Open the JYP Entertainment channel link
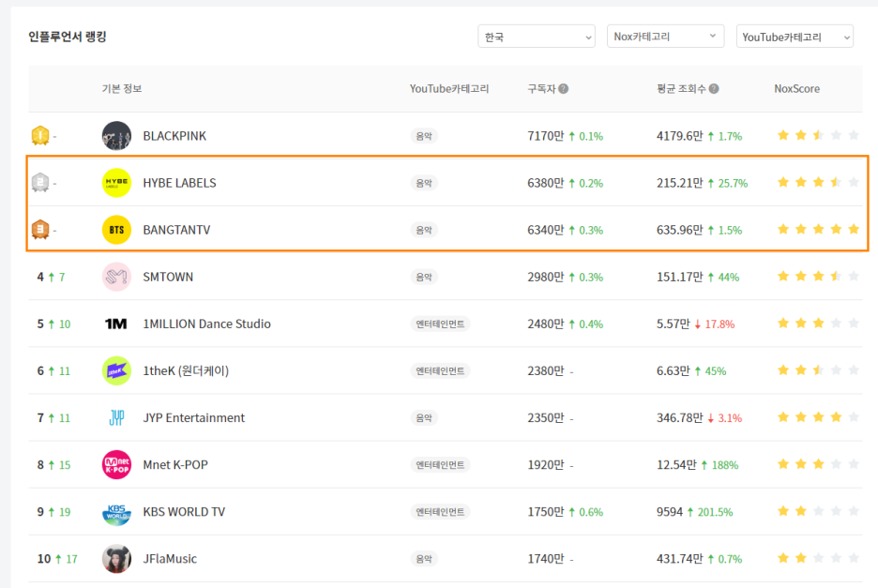The height and width of the screenshot is (588, 878). (194, 417)
